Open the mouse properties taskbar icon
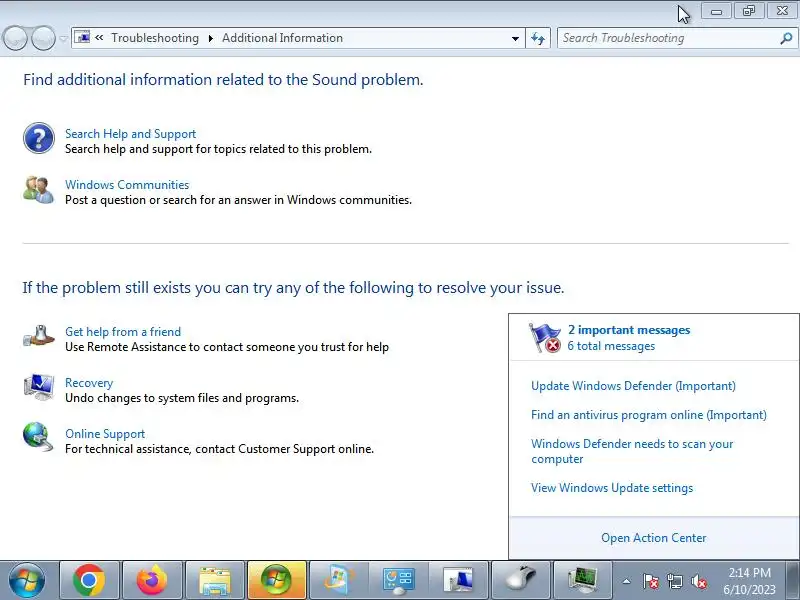 pos(520,580)
